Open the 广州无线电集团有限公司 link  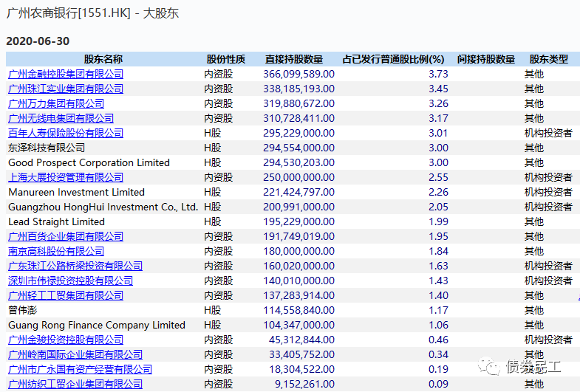[x=61, y=118]
